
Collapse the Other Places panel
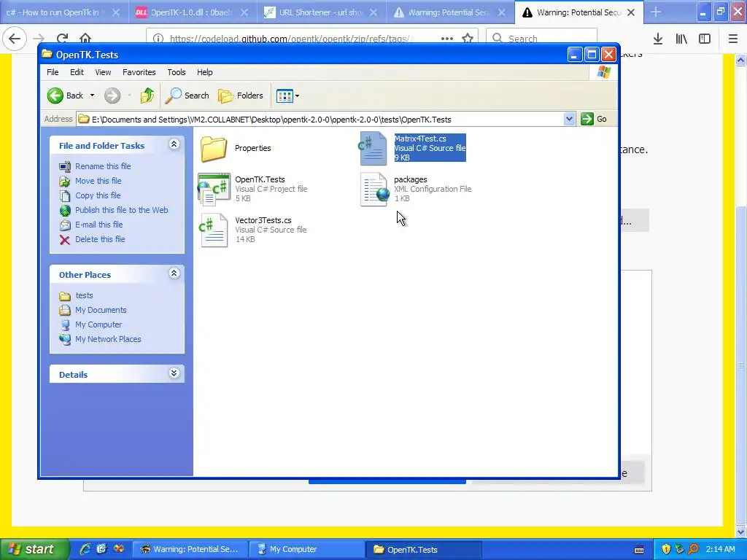click(x=174, y=273)
